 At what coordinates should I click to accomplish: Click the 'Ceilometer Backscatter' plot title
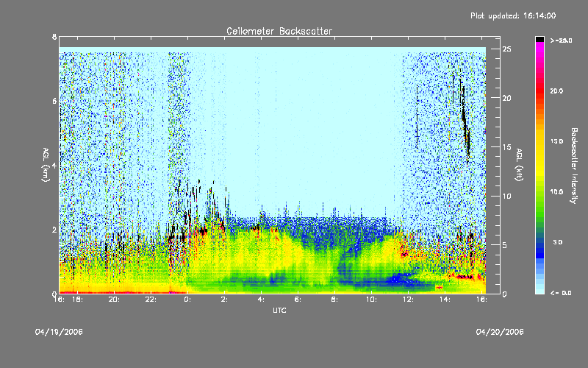tap(279, 31)
